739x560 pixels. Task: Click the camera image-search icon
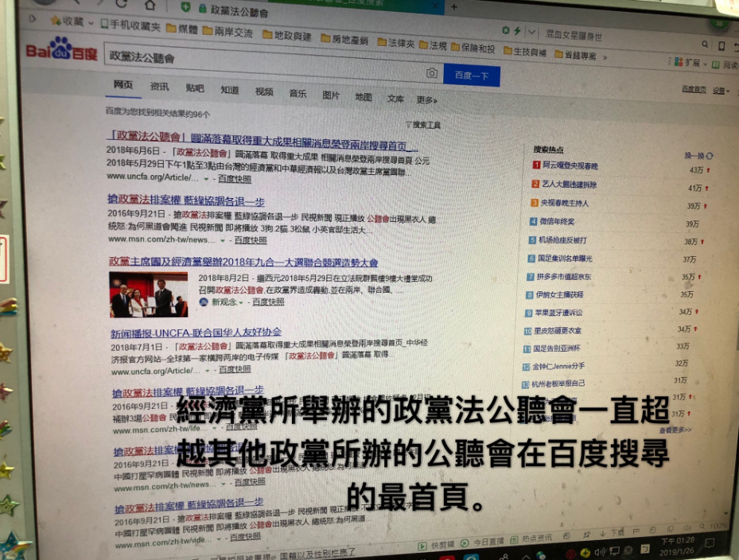tap(431, 73)
